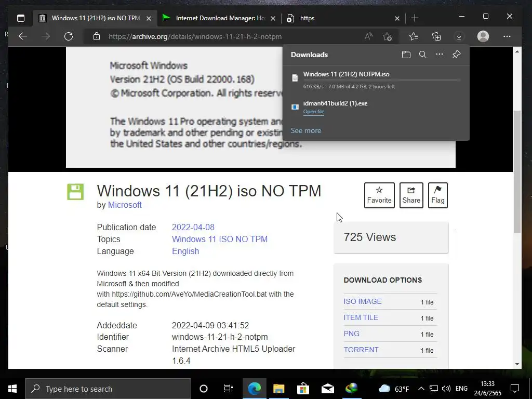Switch to the https tab

tap(343, 18)
